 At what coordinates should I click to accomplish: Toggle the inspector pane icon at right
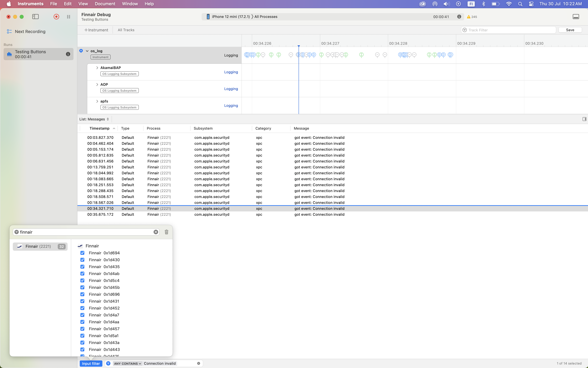coord(584,119)
